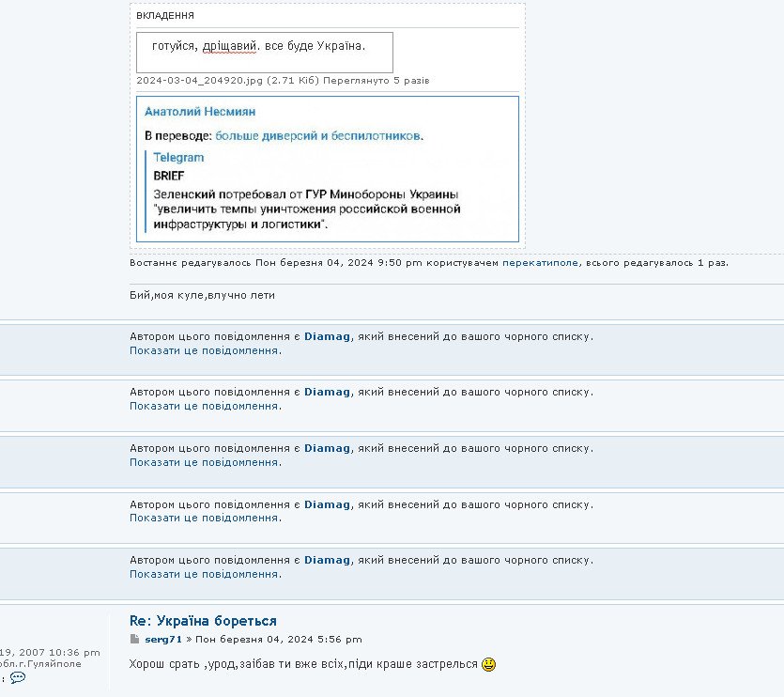
Task: Click Diamag name in third blocked notice
Action: [x=327, y=448]
